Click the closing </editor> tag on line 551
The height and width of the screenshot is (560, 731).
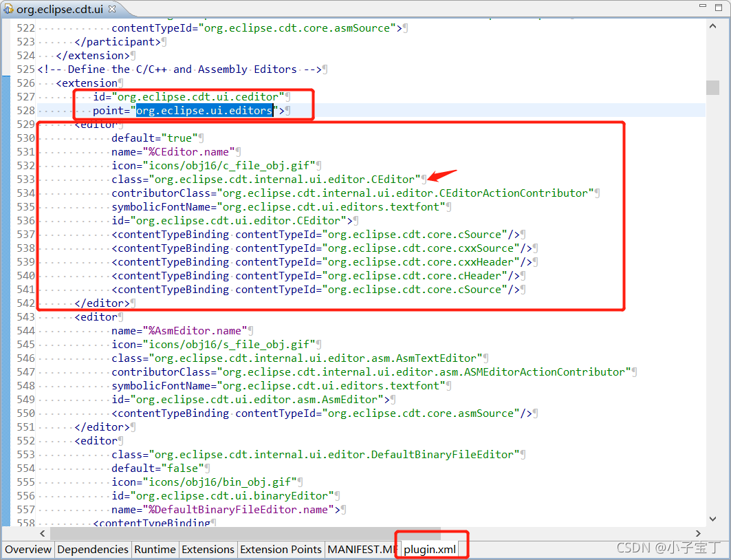click(x=102, y=427)
